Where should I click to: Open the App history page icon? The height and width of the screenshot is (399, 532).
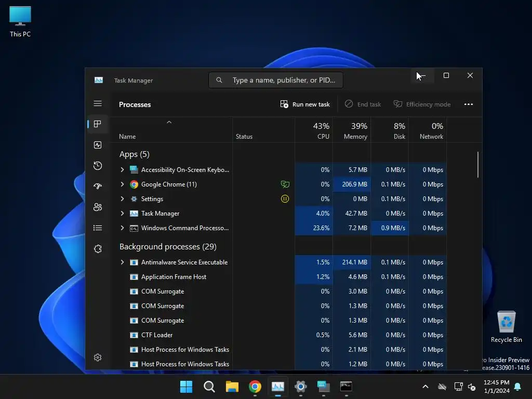(98, 166)
